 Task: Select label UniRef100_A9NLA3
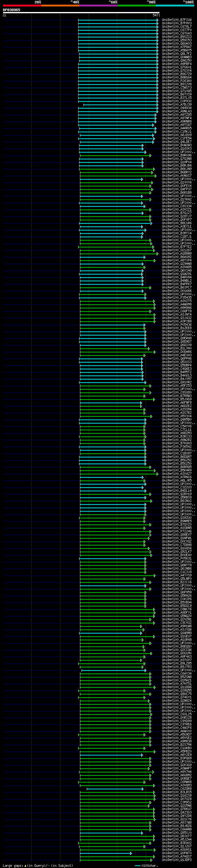pyautogui.click(x=176, y=111)
